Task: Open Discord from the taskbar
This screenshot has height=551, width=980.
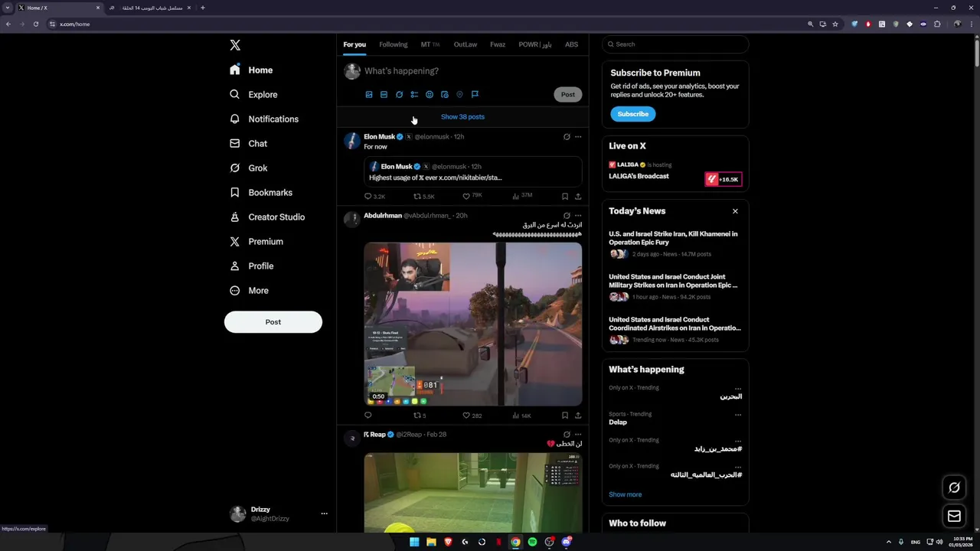Action: point(566,542)
